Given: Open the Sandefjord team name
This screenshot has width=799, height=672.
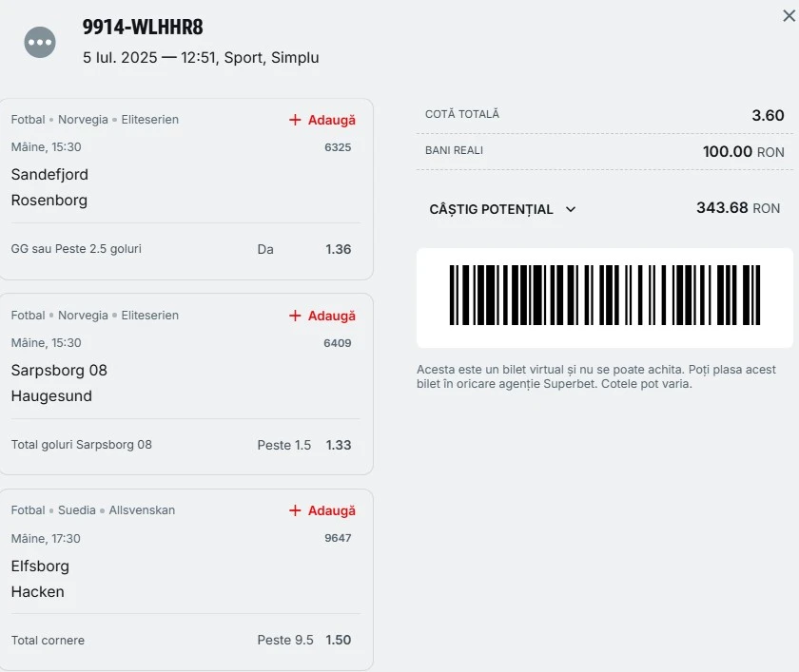Looking at the screenshot, I should 49,175.
